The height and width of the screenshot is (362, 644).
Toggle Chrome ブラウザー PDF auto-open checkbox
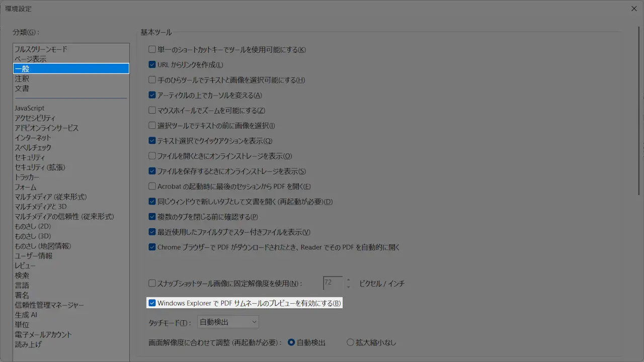(x=152, y=247)
